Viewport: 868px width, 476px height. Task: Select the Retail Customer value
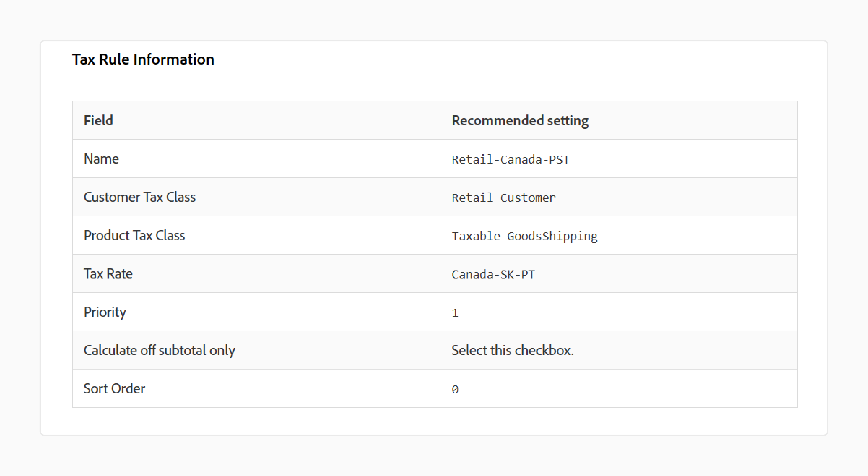503,197
